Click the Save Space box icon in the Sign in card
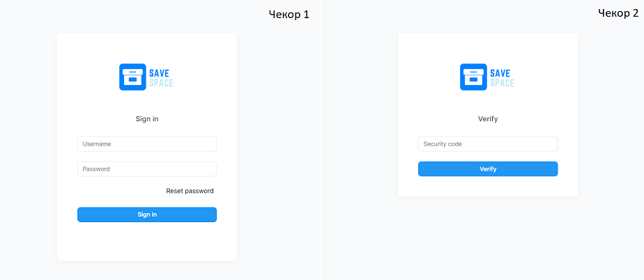 point(132,77)
